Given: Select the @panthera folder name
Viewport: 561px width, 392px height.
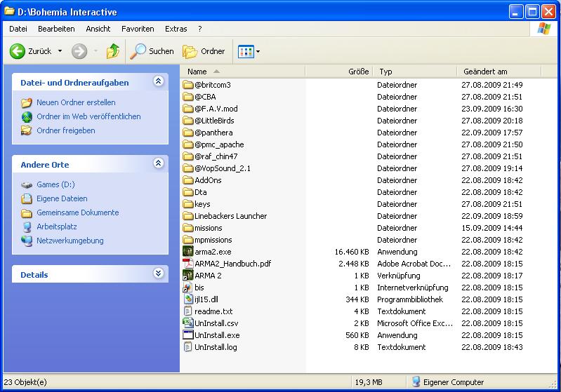Looking at the screenshot, I should tap(213, 133).
